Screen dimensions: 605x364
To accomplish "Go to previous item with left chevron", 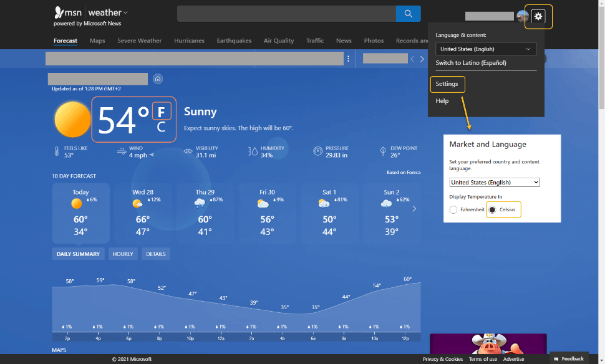I will (412, 59).
